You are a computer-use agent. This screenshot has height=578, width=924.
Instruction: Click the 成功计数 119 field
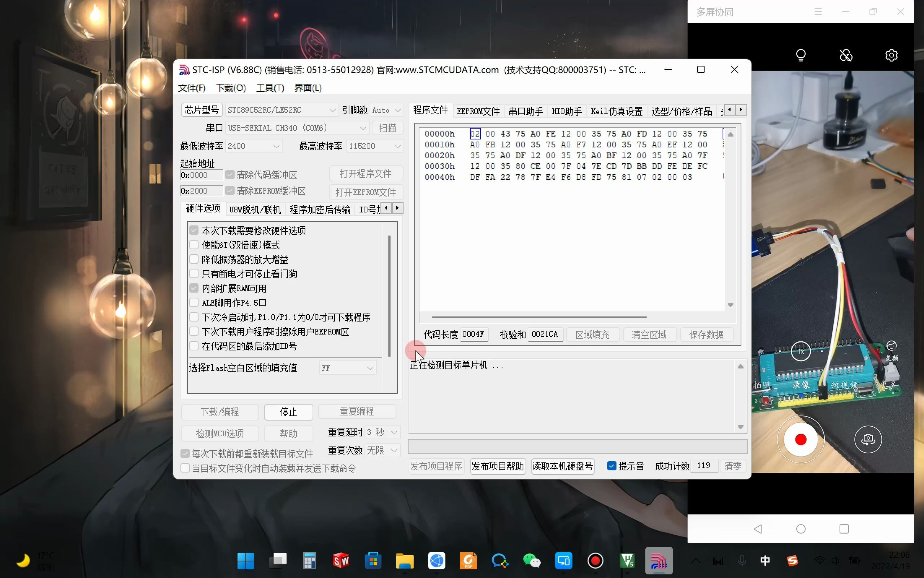704,466
